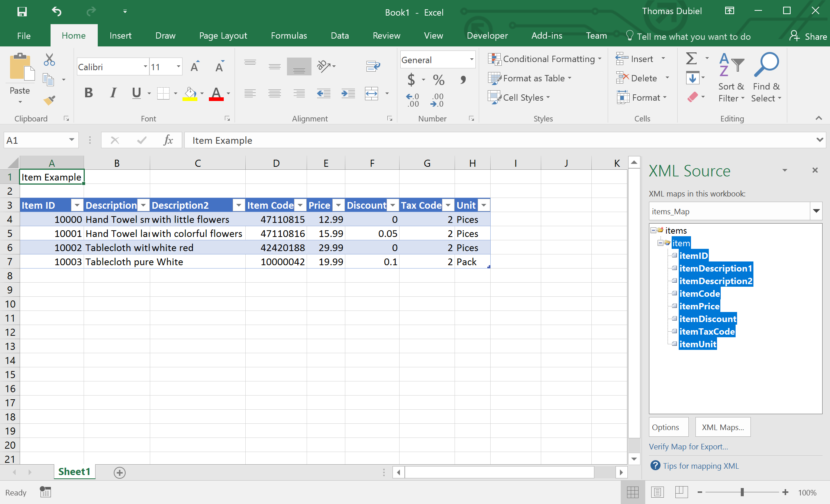This screenshot has width=830, height=504.
Task: Click the Increase Indent icon
Action: point(348,93)
